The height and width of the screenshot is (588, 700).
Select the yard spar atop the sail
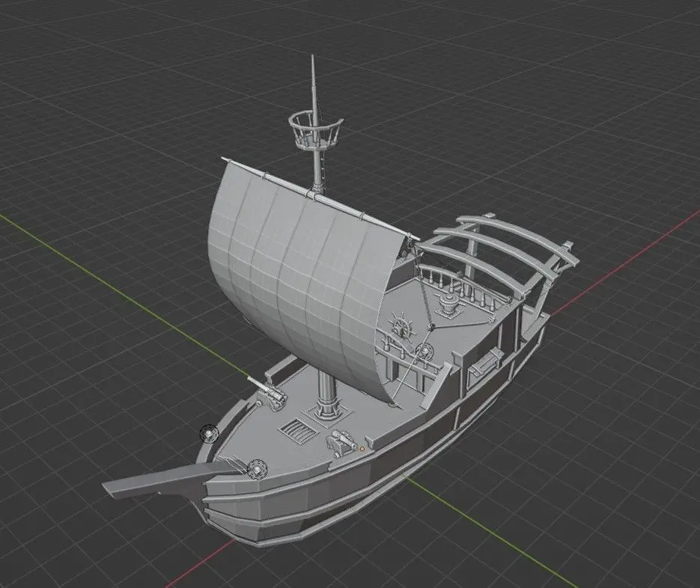click(320, 197)
